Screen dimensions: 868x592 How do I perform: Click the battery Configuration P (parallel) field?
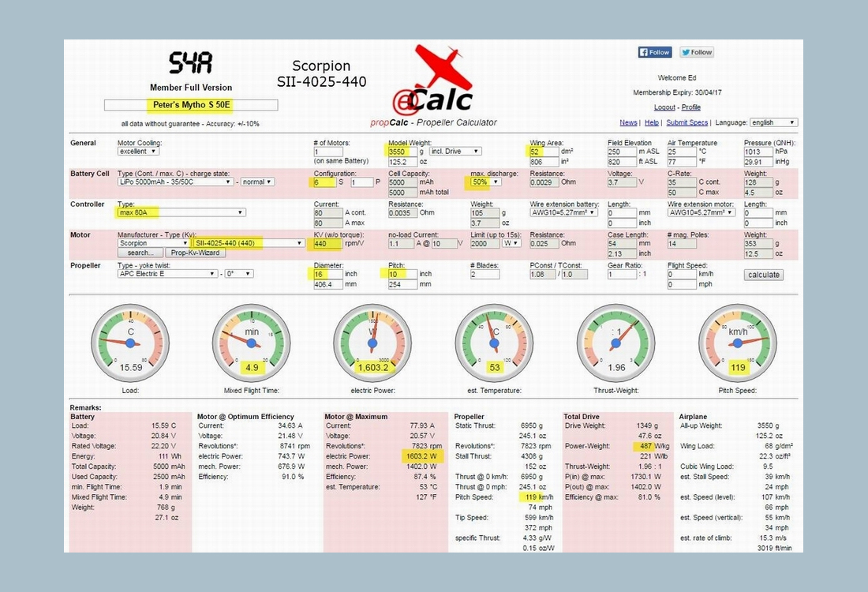(361, 182)
